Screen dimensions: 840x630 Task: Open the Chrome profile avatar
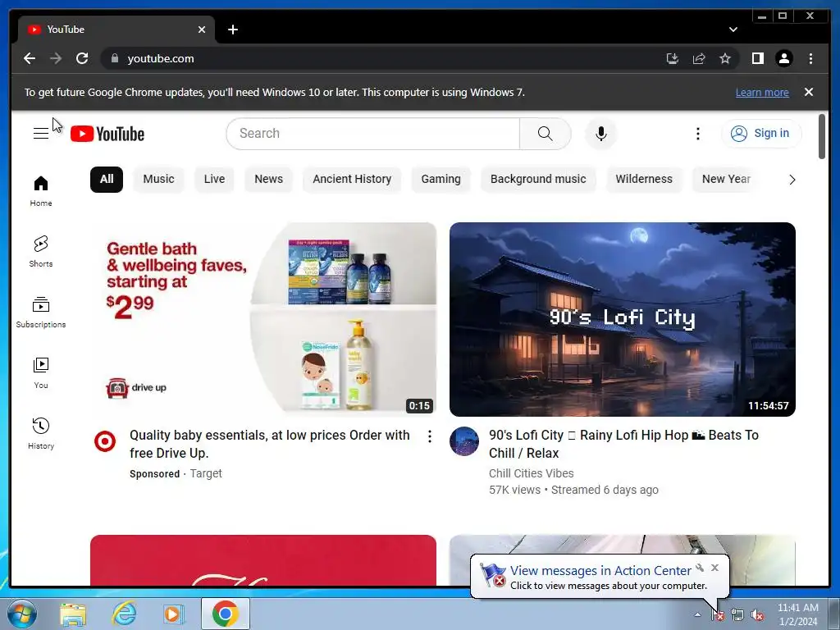[x=783, y=58]
